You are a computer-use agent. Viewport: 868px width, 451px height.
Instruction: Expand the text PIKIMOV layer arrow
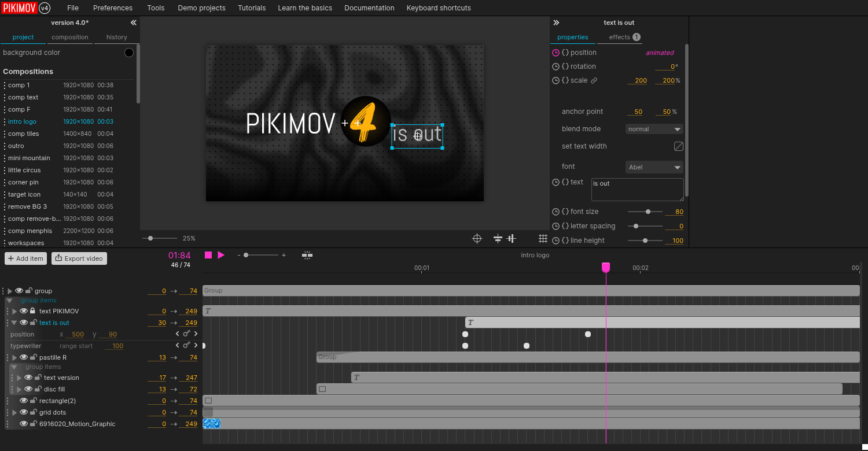pyautogui.click(x=14, y=311)
